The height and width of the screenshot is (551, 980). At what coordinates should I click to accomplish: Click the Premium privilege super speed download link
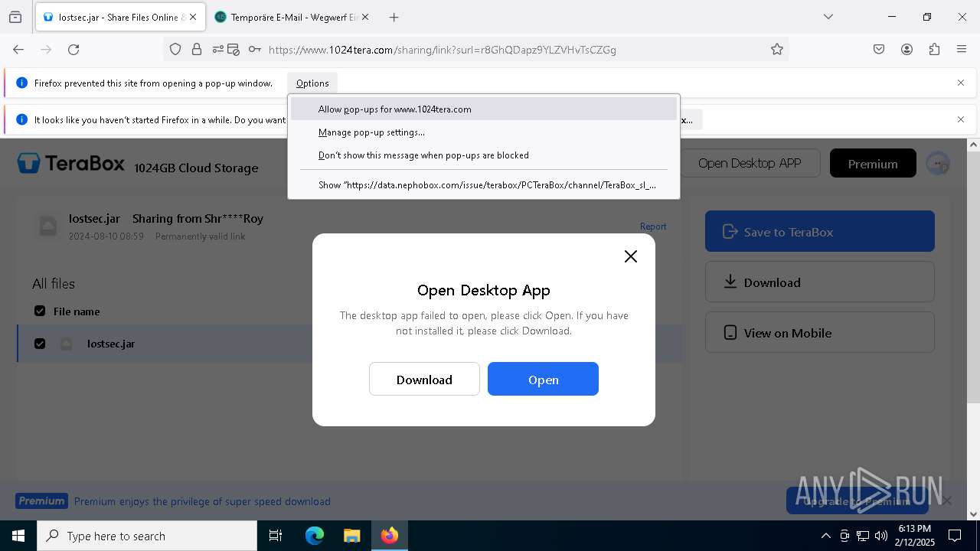click(x=202, y=501)
